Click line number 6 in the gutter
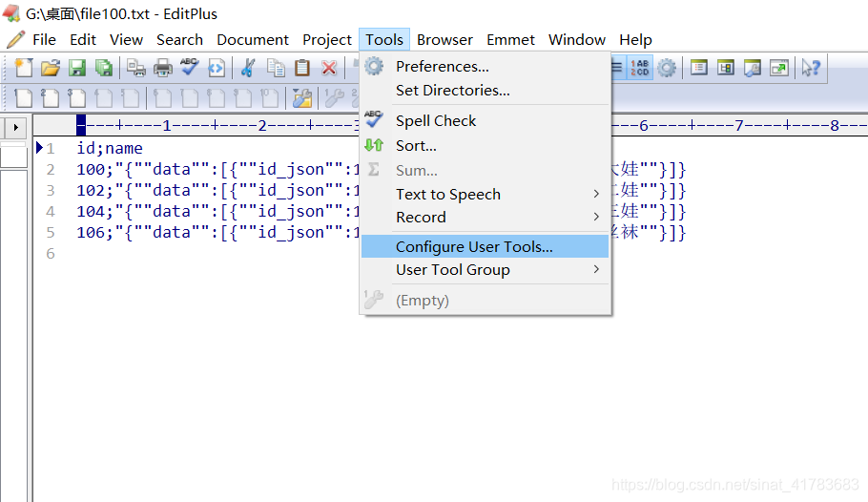The image size is (868, 502). [51, 254]
